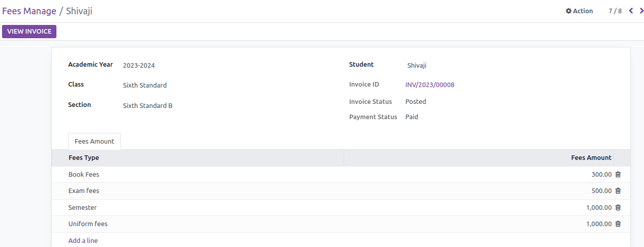Select the Fees Amount tab

(95, 142)
